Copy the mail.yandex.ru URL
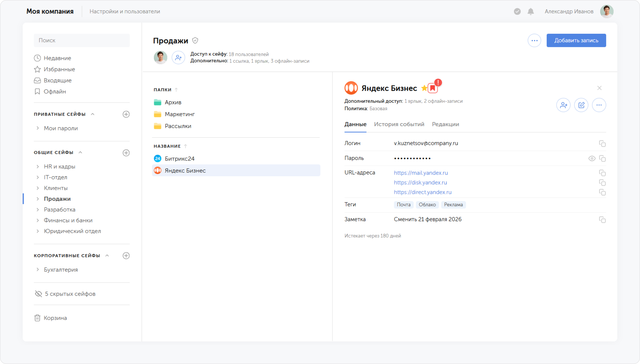 click(602, 173)
